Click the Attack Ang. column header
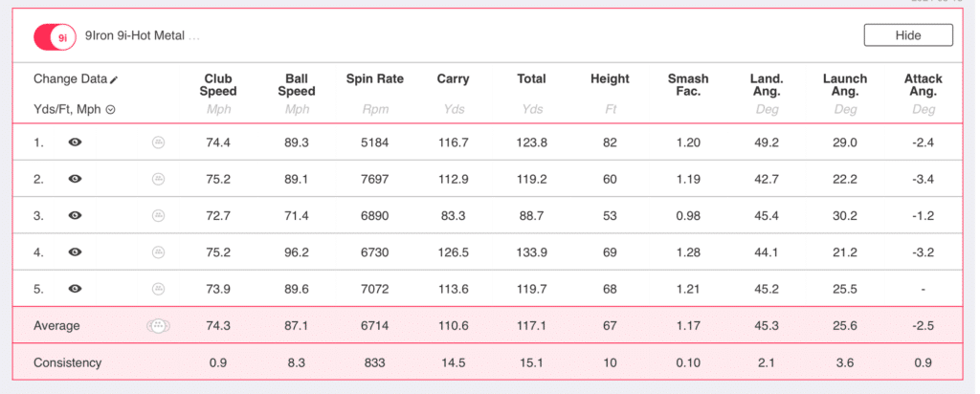The width and height of the screenshot is (980, 394). tap(924, 85)
